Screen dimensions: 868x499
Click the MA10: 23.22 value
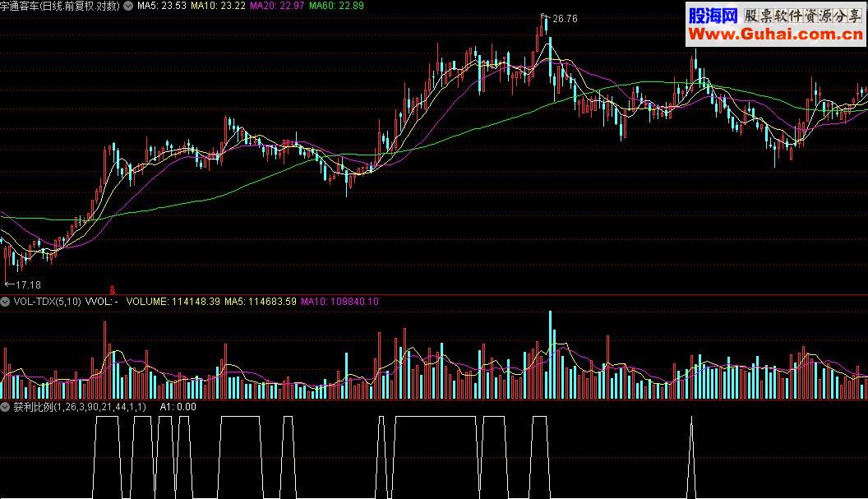point(218,6)
